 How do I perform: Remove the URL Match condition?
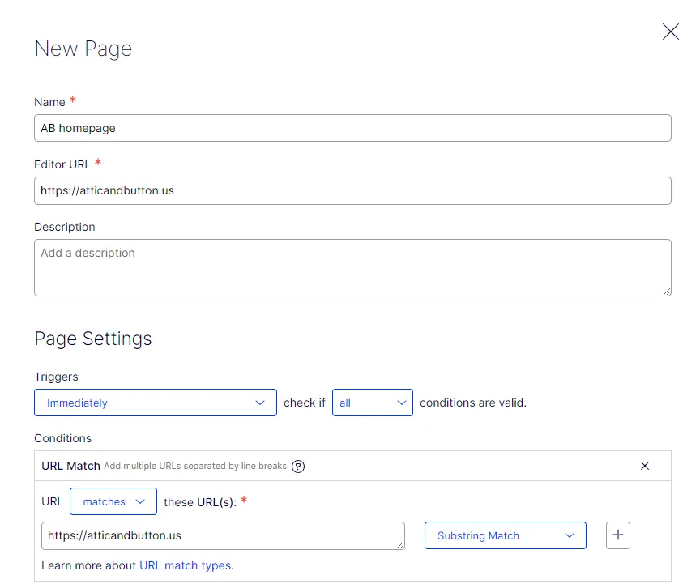point(645,466)
